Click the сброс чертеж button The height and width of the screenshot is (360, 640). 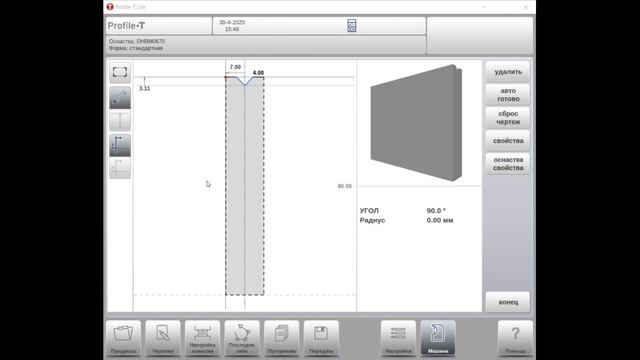point(508,118)
